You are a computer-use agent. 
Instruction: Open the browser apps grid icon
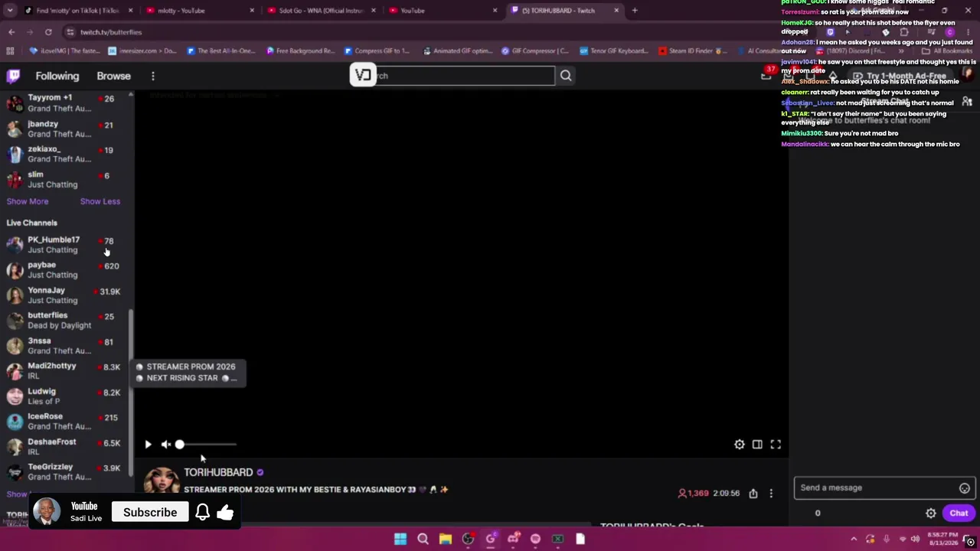(10, 51)
